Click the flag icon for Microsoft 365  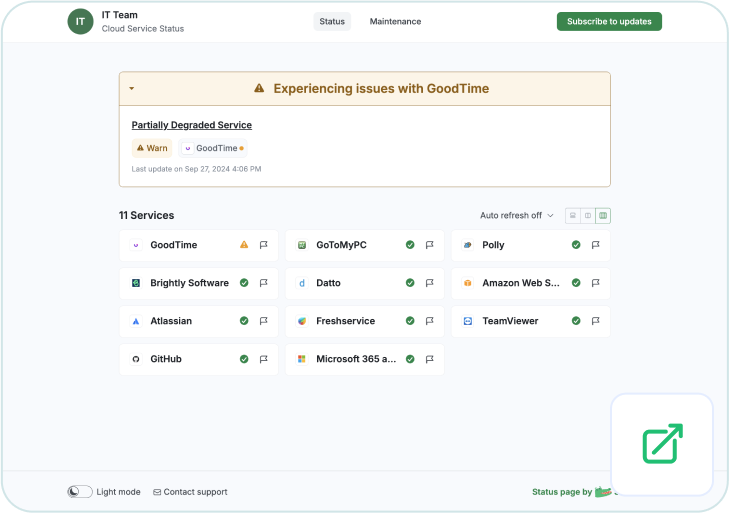click(x=430, y=359)
